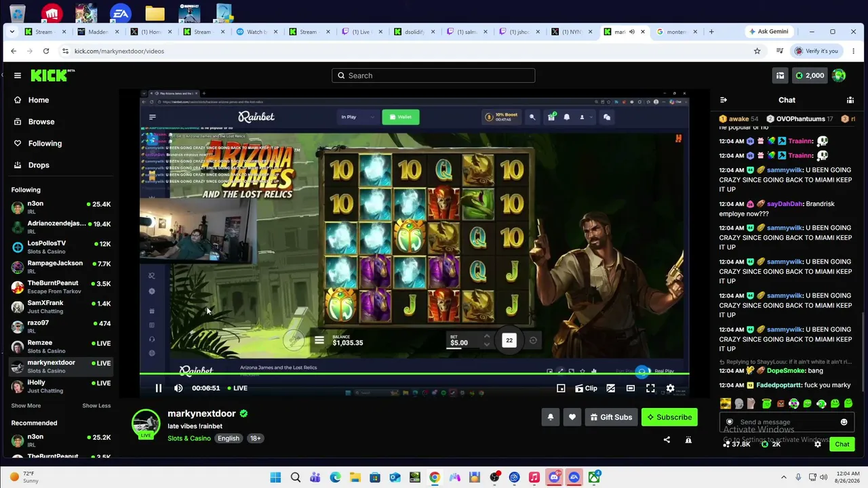
Task: Open Chrome's Verify it's you profile button
Action: [816, 51]
